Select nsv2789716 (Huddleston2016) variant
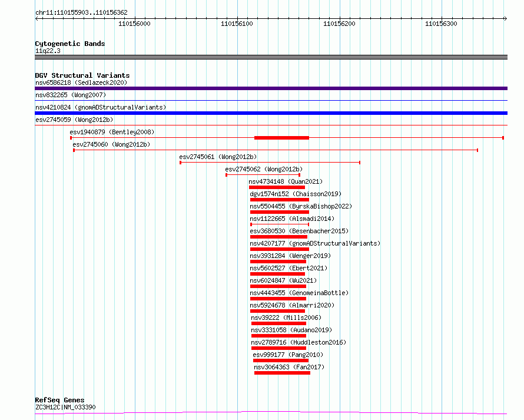 [299, 342]
